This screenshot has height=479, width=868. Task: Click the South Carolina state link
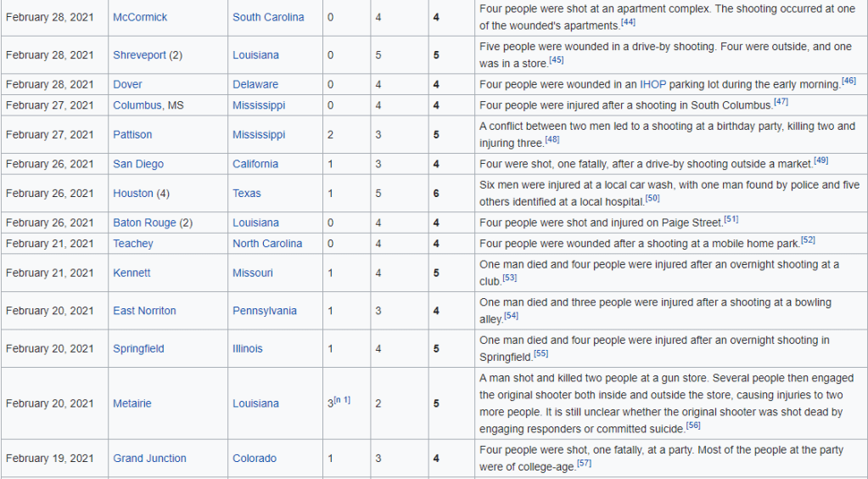(x=268, y=17)
